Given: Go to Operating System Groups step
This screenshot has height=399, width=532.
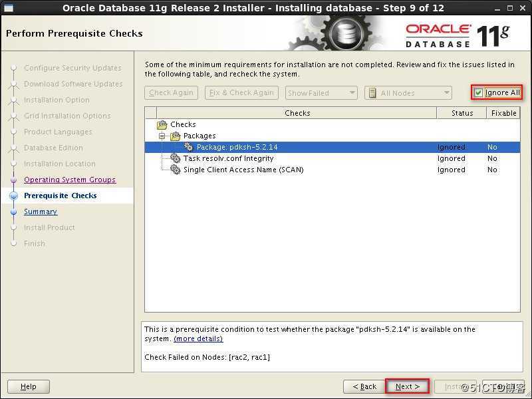Looking at the screenshot, I should point(70,180).
